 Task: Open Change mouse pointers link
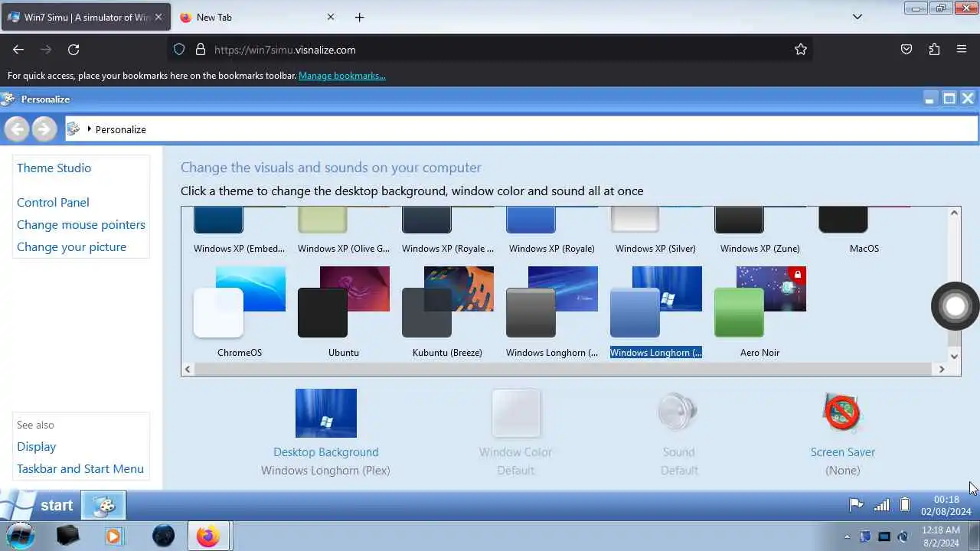click(81, 225)
